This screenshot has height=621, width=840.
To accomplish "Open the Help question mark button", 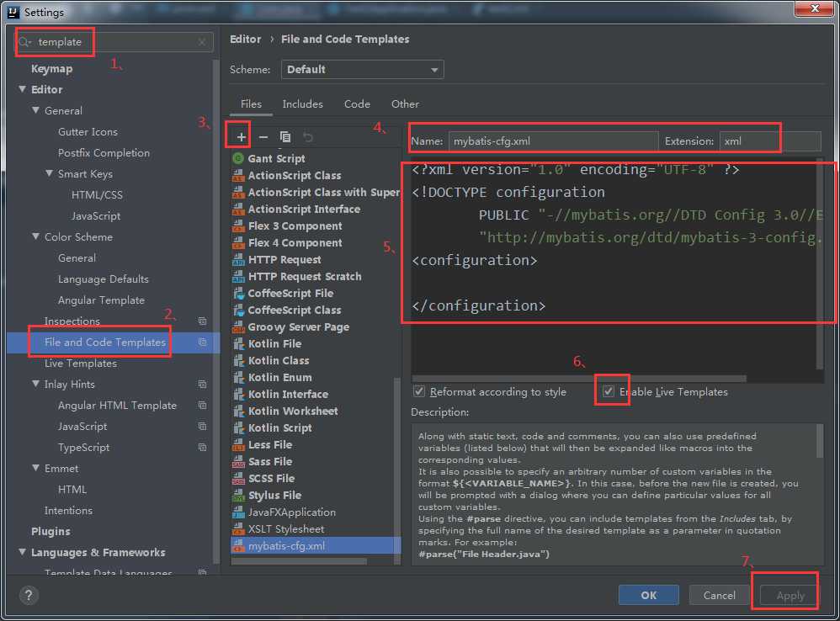I will (29, 595).
